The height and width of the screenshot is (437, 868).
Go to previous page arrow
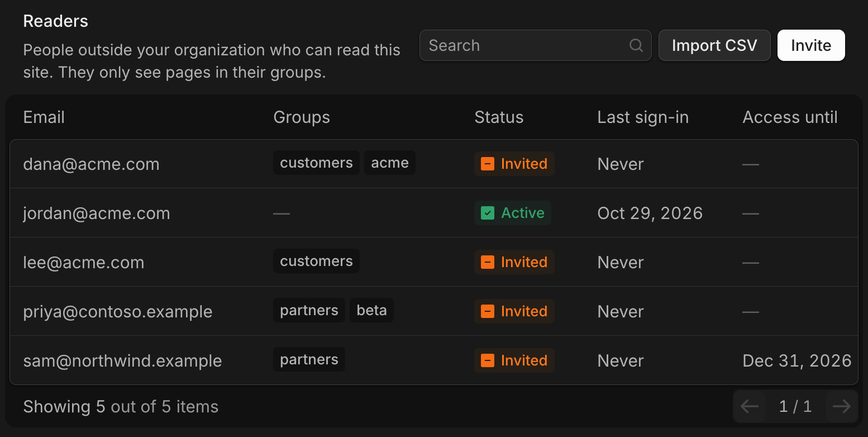tap(750, 406)
